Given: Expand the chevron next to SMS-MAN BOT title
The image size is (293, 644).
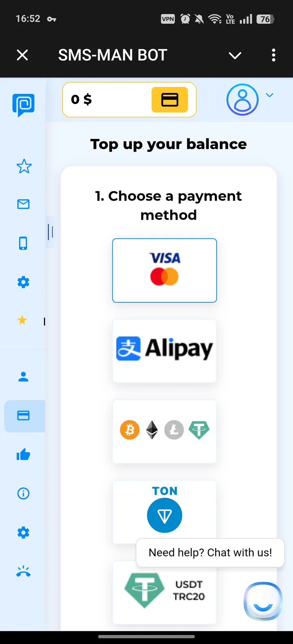Looking at the screenshot, I should [235, 55].
